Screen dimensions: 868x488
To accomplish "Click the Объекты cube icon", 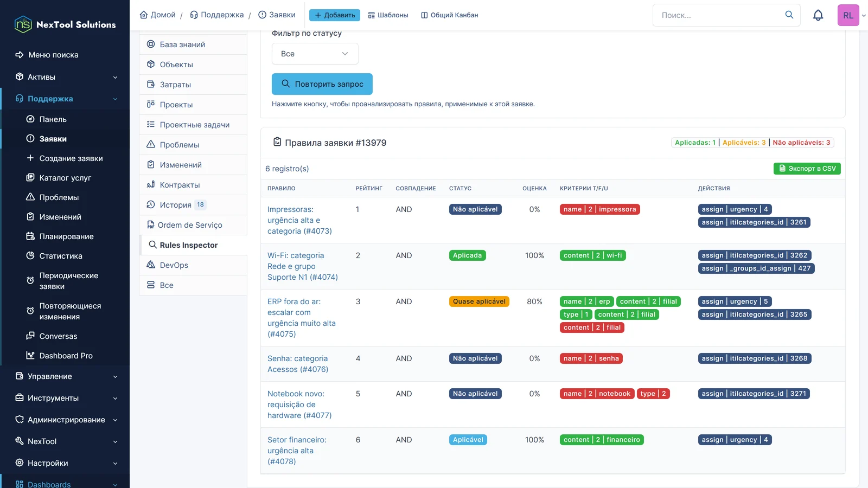I will click(151, 65).
